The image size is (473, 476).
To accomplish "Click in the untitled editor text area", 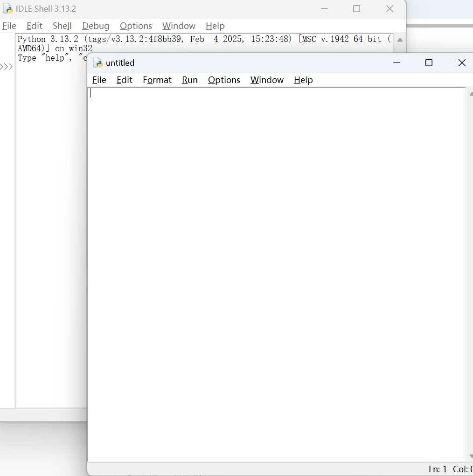I will [x=277, y=275].
